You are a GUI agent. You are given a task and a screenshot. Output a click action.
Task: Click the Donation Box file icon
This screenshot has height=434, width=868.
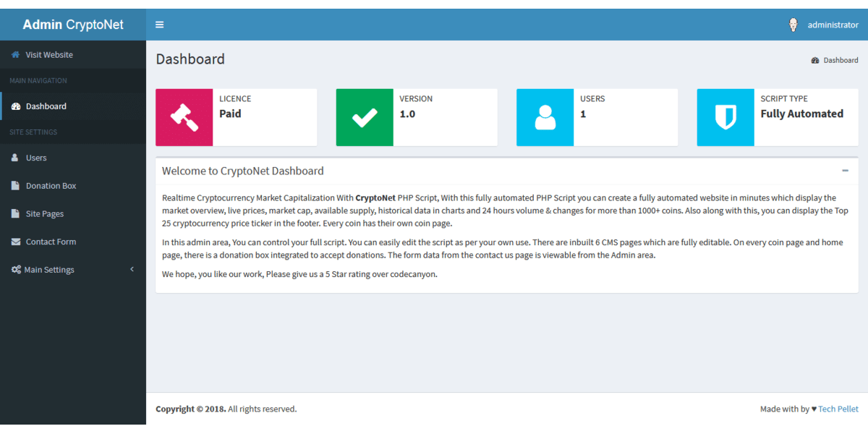point(15,186)
